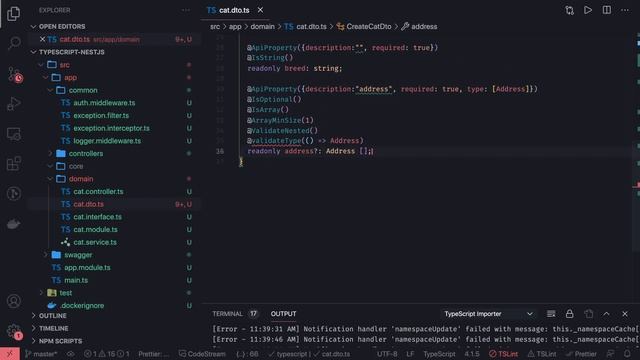Image resolution: width=640 pixels, height=360 pixels.
Task: Open auth.middleware.ts file
Action: [x=104, y=103]
